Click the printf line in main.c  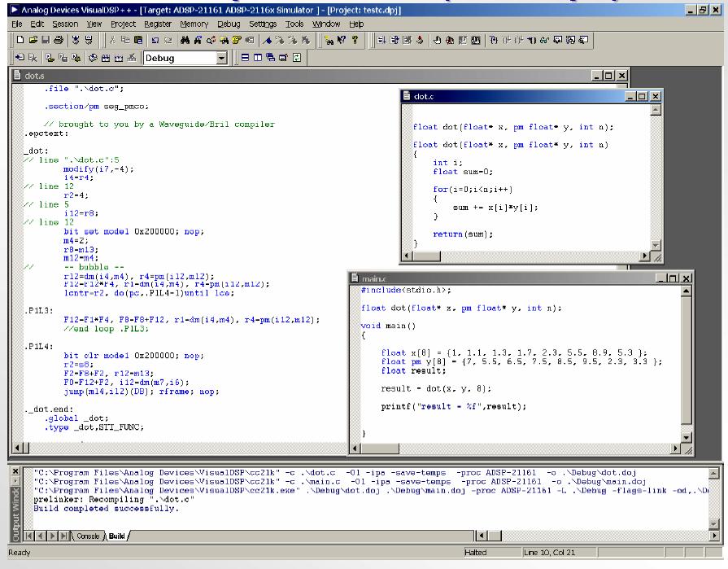454,406
